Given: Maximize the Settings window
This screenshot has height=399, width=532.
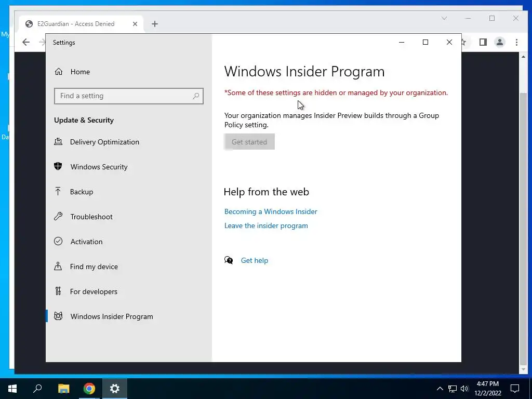Looking at the screenshot, I should [x=425, y=43].
